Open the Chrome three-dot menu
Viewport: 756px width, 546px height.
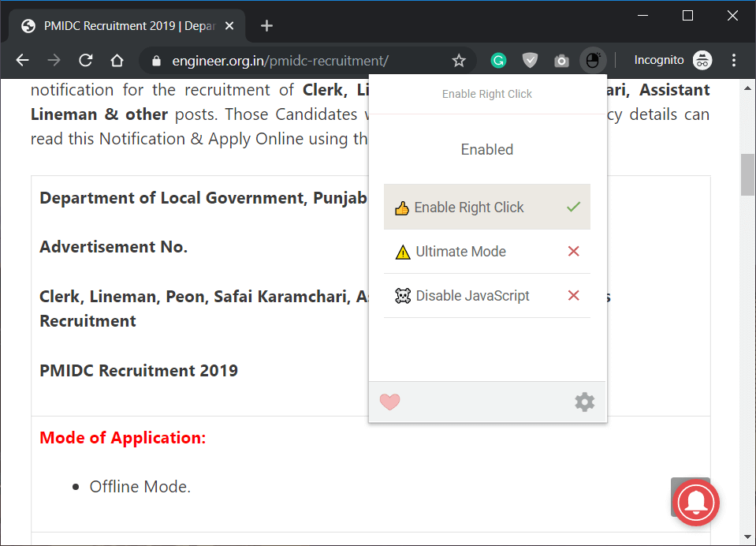click(734, 60)
